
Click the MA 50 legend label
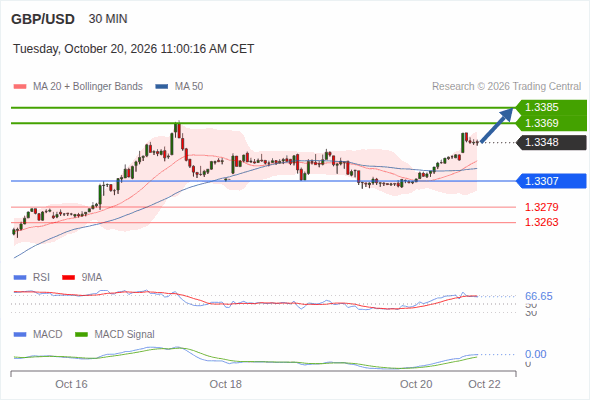[x=189, y=87]
